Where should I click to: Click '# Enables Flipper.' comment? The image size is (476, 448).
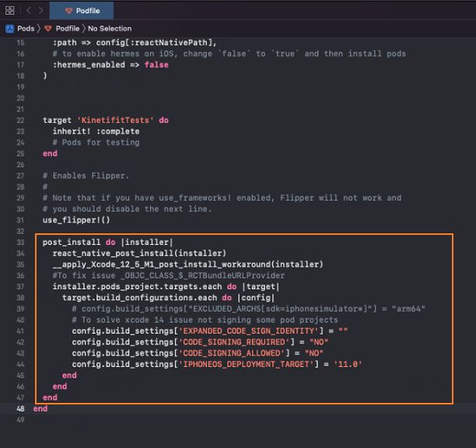point(86,176)
